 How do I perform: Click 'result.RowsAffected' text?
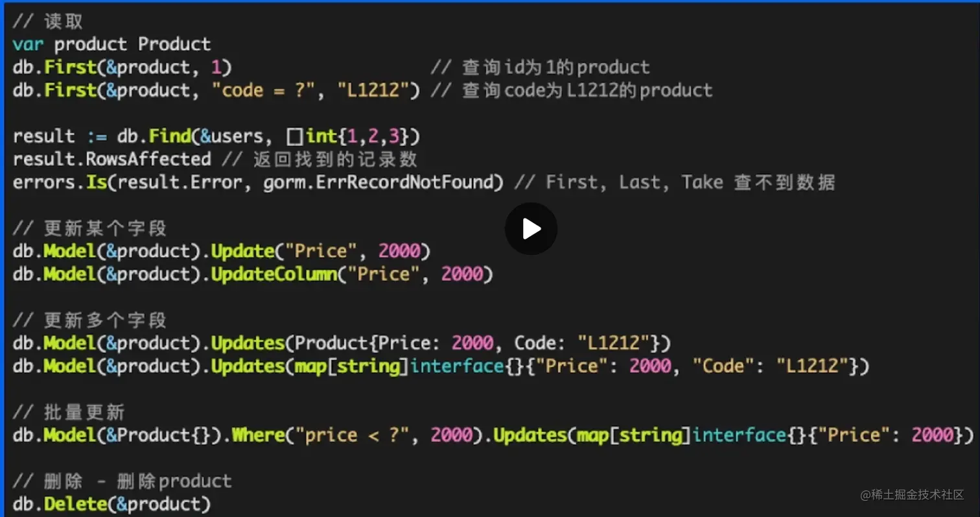[111, 159]
